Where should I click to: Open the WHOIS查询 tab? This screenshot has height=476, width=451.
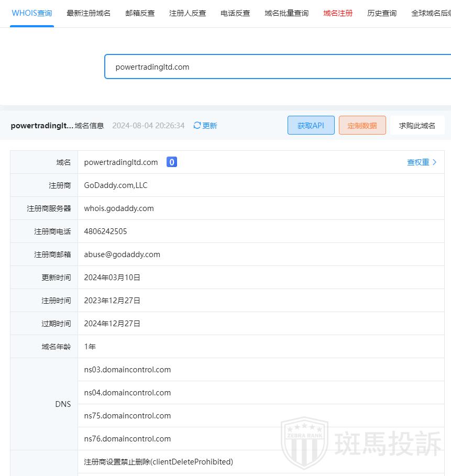coord(32,13)
